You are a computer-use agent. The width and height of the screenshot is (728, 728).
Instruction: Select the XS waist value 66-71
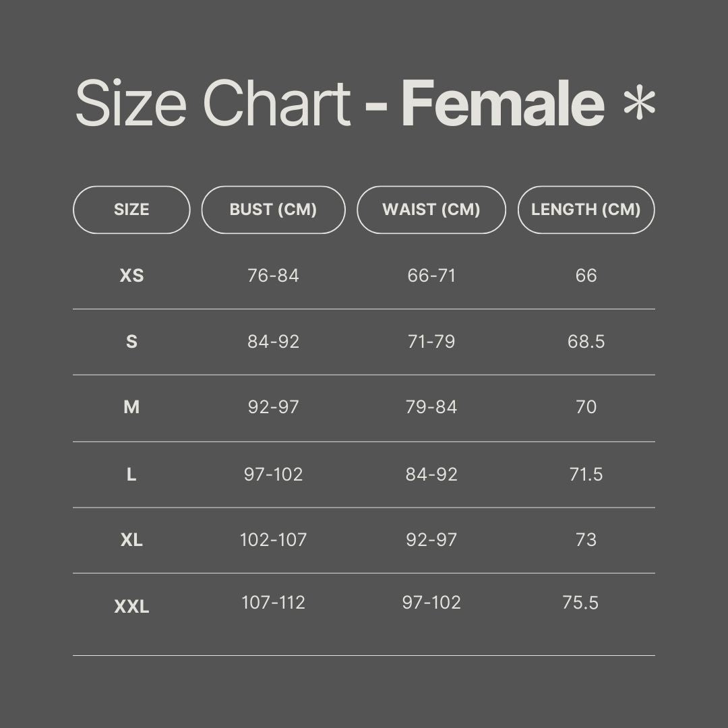point(431,276)
